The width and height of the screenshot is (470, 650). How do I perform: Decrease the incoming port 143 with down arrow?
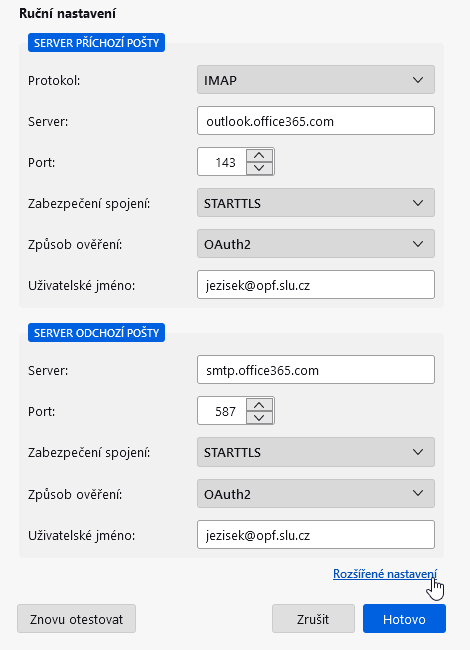tap(259, 168)
